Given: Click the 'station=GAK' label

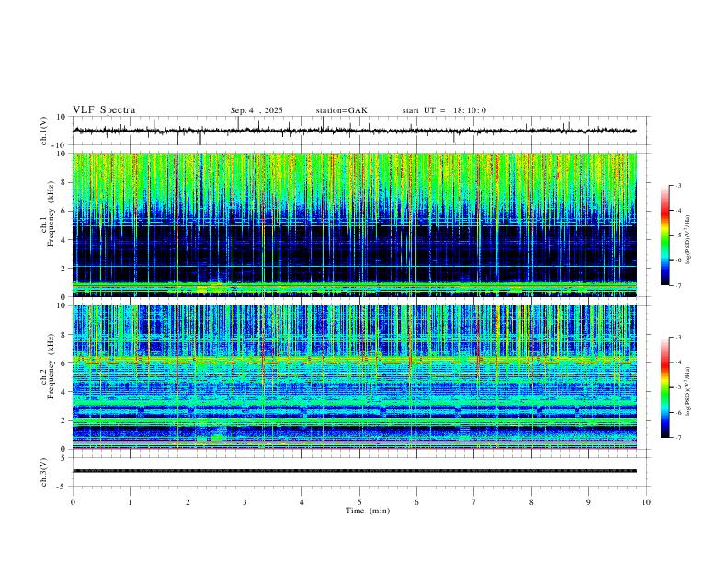Looking at the screenshot, I should tap(342, 110).
